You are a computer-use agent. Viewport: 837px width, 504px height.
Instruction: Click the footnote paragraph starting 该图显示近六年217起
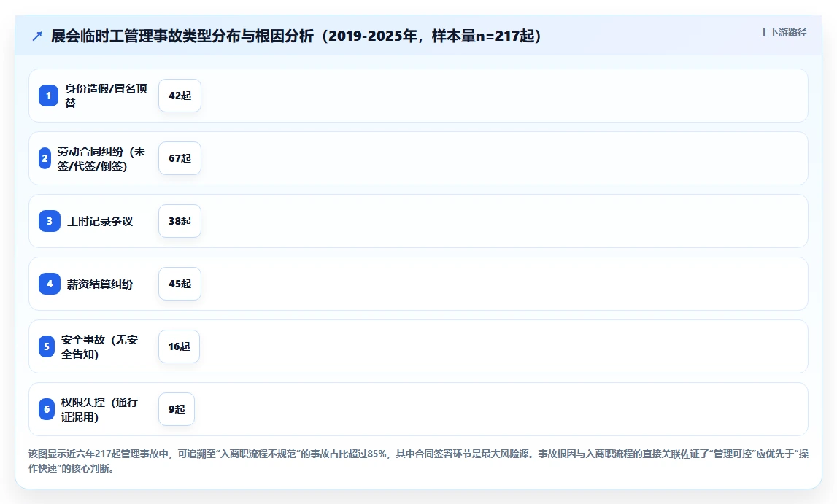(419, 461)
